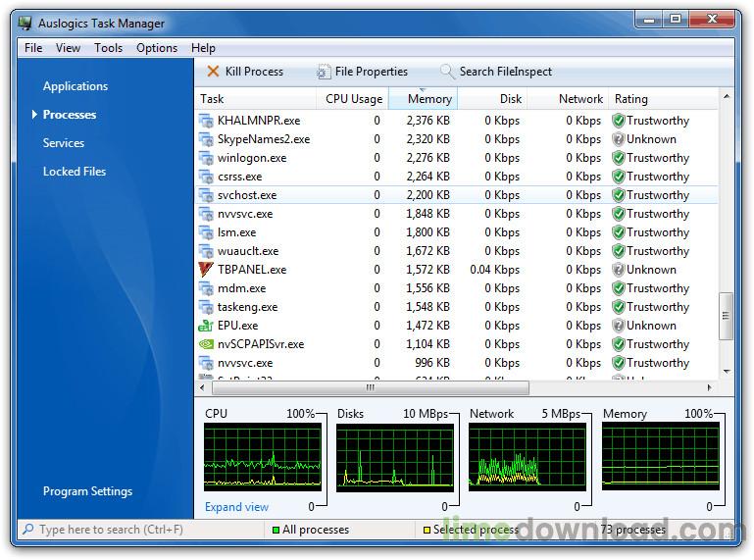754x560 pixels.
Task: Select the Processes section in sidebar
Action: point(70,115)
